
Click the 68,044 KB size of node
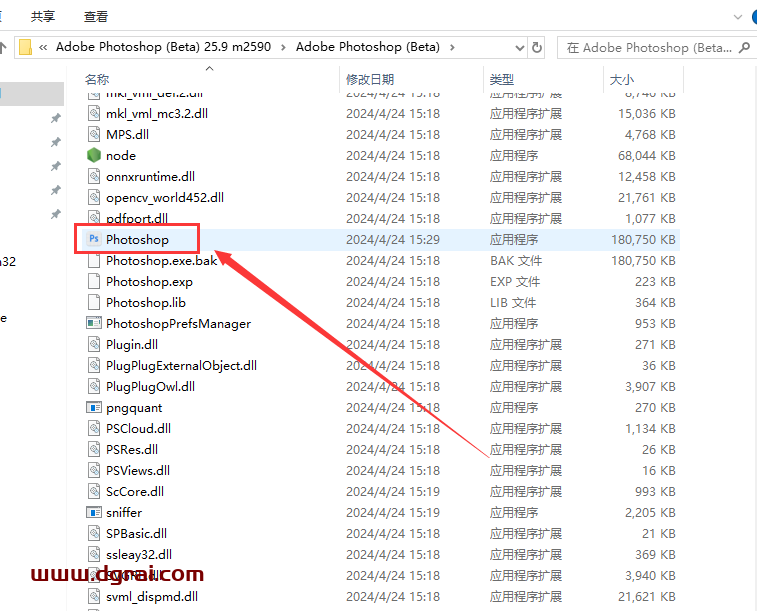(647, 155)
